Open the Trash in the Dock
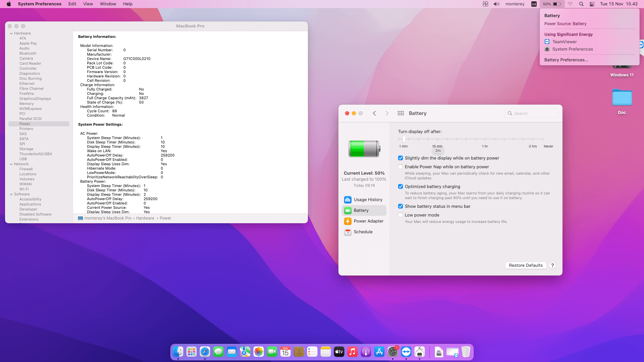This screenshot has width=644, height=362. (466, 352)
